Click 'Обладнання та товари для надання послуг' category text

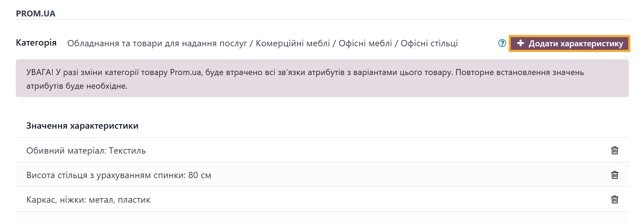(157, 43)
